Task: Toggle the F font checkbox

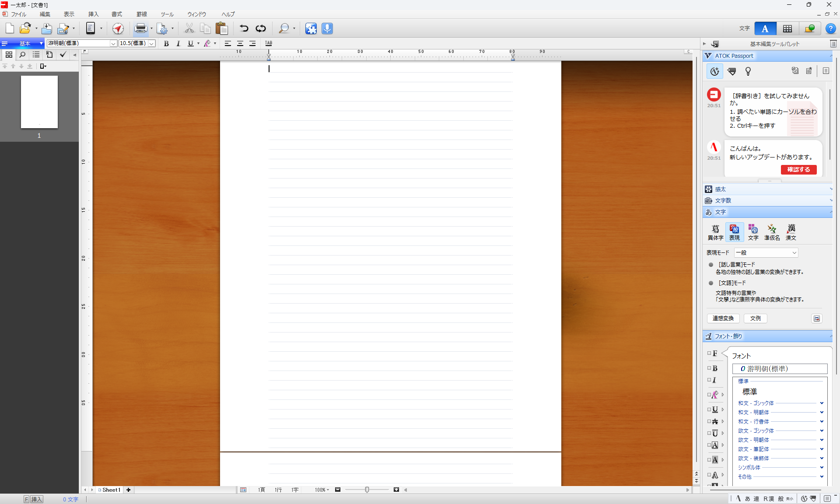Action: click(x=709, y=353)
